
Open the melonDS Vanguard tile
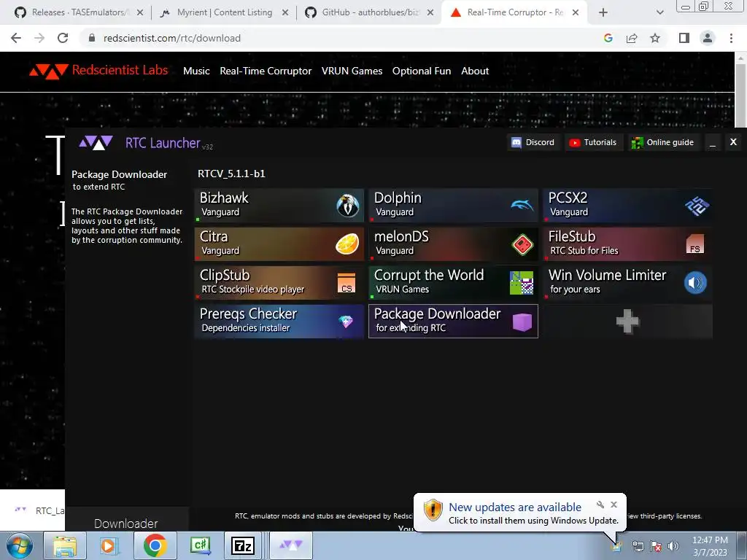tap(453, 244)
